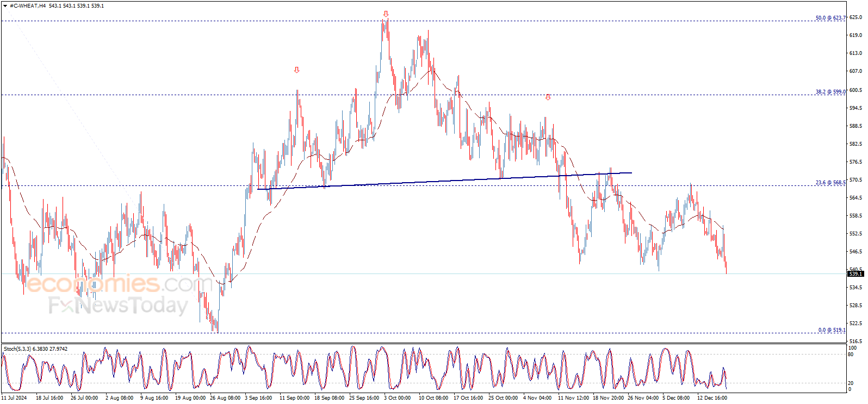Click the 11 Sep 00:00 time label
Image resolution: width=868 pixels, height=404 pixels.
pos(294,398)
